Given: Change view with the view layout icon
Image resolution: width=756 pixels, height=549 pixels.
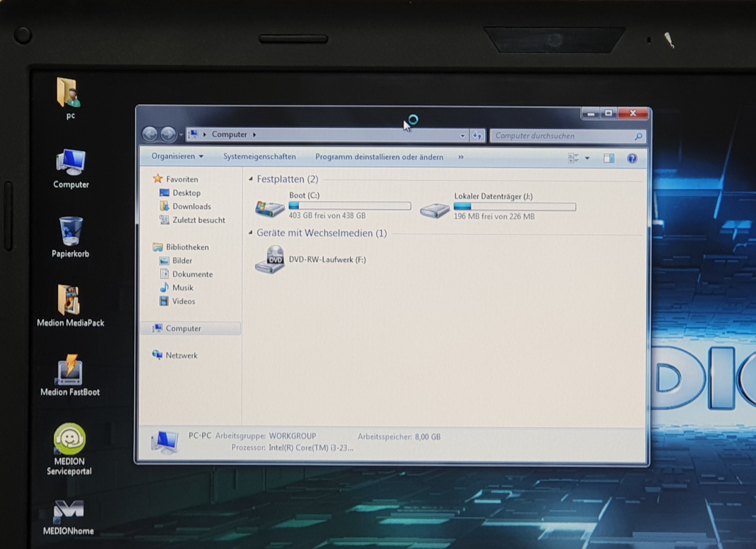Looking at the screenshot, I should (x=573, y=158).
